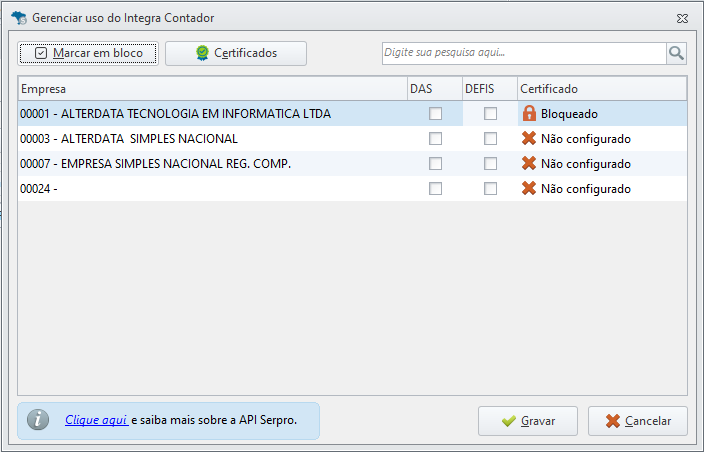The width and height of the screenshot is (704, 452).
Task: Check DEFIS for ALTERDATA SIMPLES NACIONAL
Action: point(490,139)
